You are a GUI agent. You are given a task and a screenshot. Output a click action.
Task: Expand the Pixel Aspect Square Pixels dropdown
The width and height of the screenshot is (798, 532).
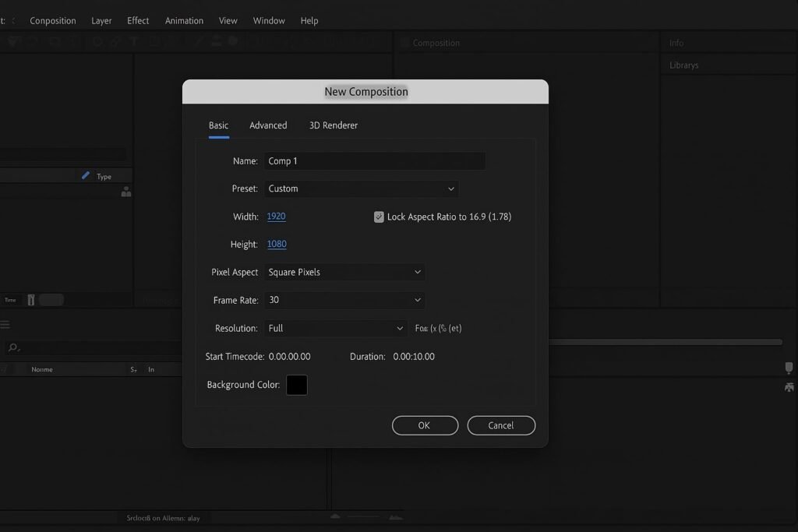[344, 273]
